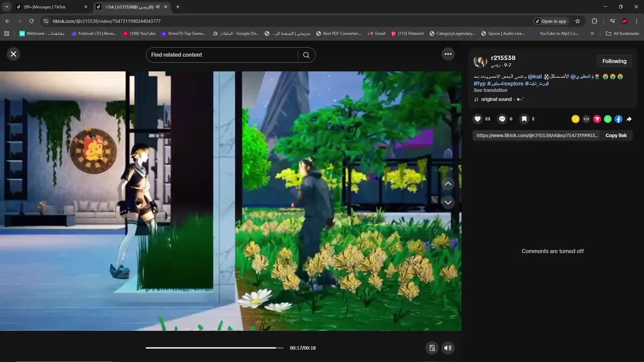Open r215538 username profile link
The height and width of the screenshot is (362, 644).
(x=503, y=58)
